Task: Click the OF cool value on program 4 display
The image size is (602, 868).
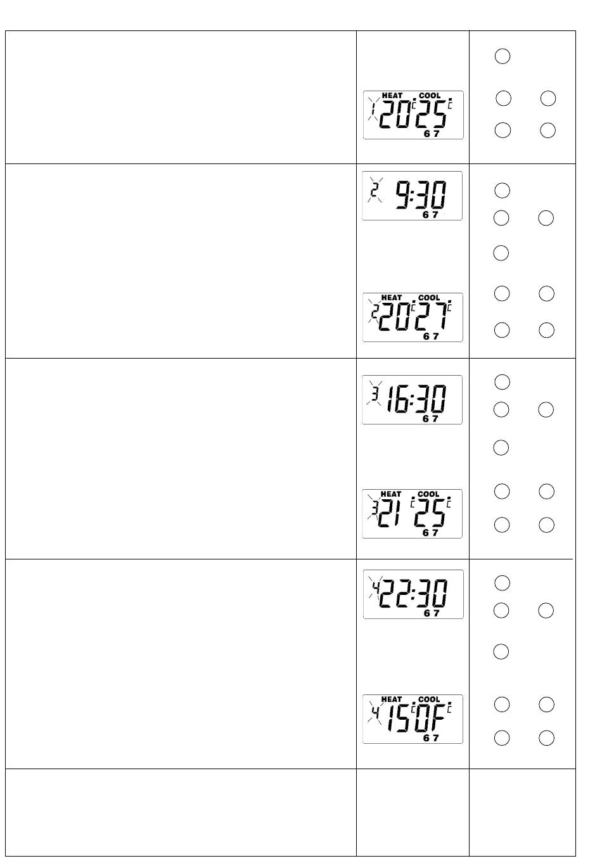Action: (432, 719)
